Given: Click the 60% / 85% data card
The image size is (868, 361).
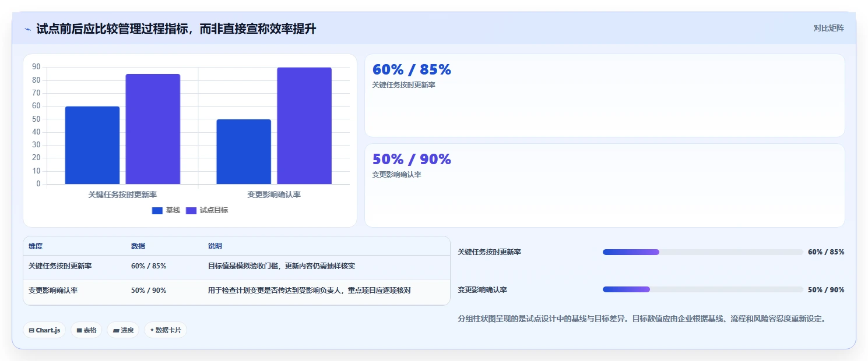Looking at the screenshot, I should 605,95.
